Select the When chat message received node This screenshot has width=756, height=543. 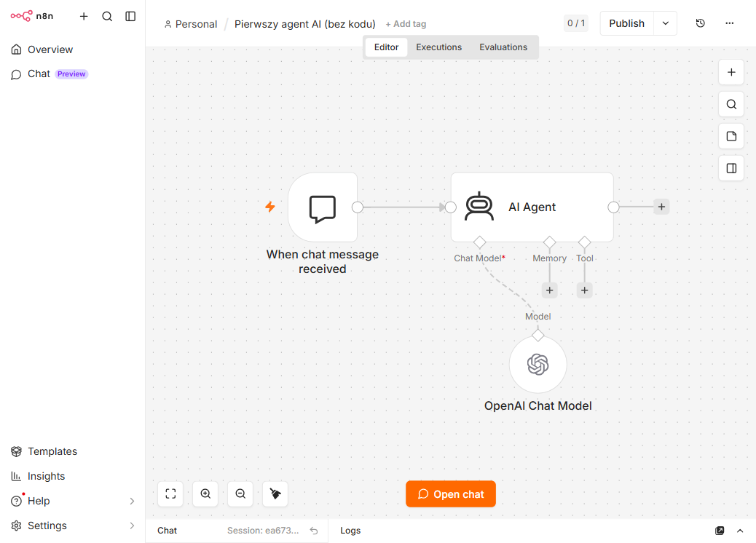click(323, 207)
